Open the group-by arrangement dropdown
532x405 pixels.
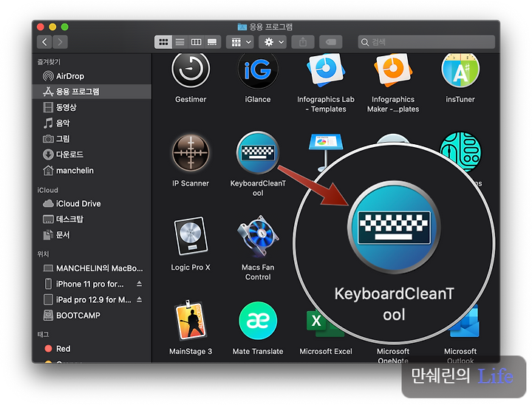[x=241, y=42]
